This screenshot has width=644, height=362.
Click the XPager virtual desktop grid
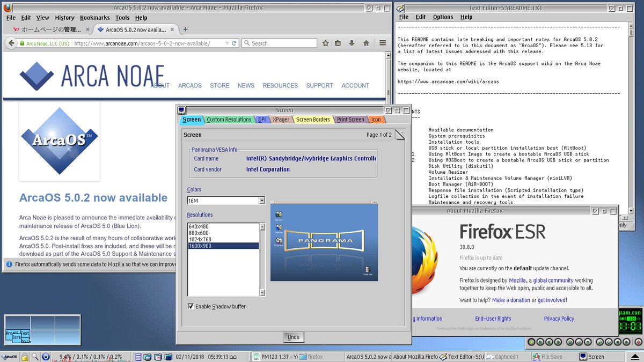coord(42,329)
